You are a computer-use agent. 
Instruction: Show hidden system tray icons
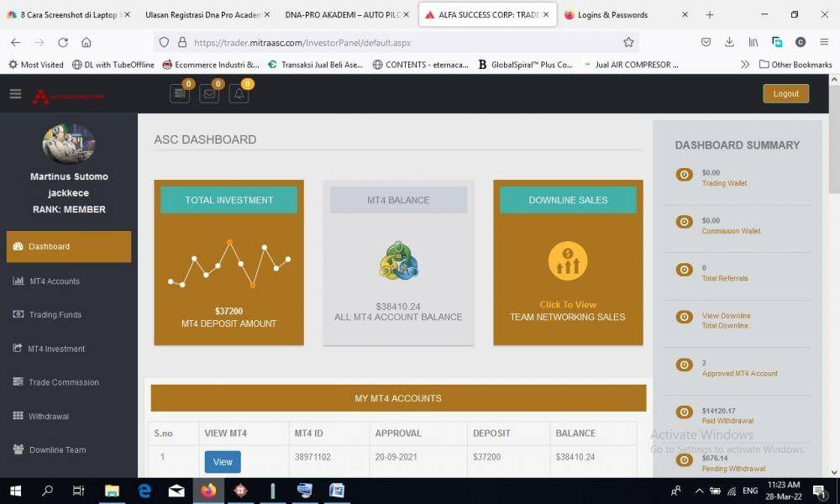(x=699, y=491)
